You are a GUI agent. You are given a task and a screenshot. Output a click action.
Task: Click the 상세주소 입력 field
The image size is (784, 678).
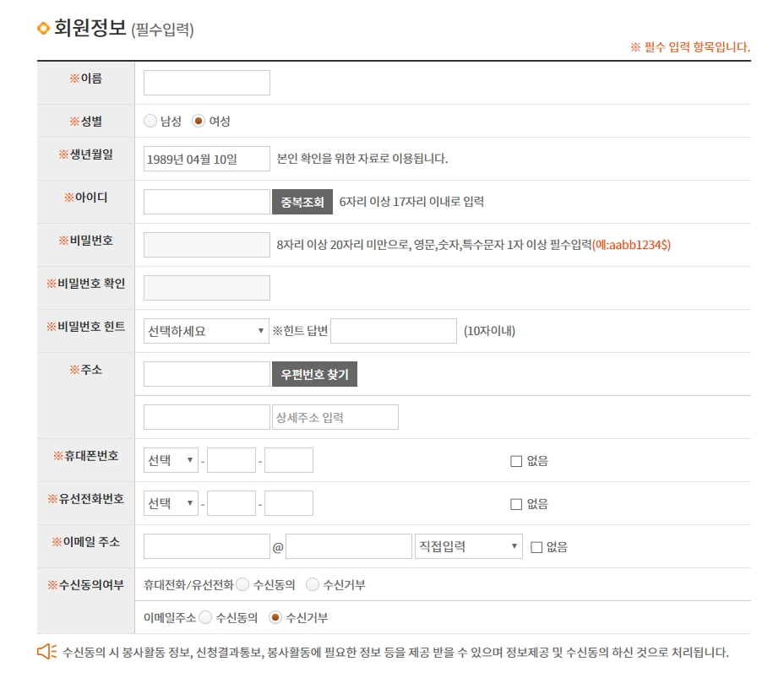[x=335, y=417]
